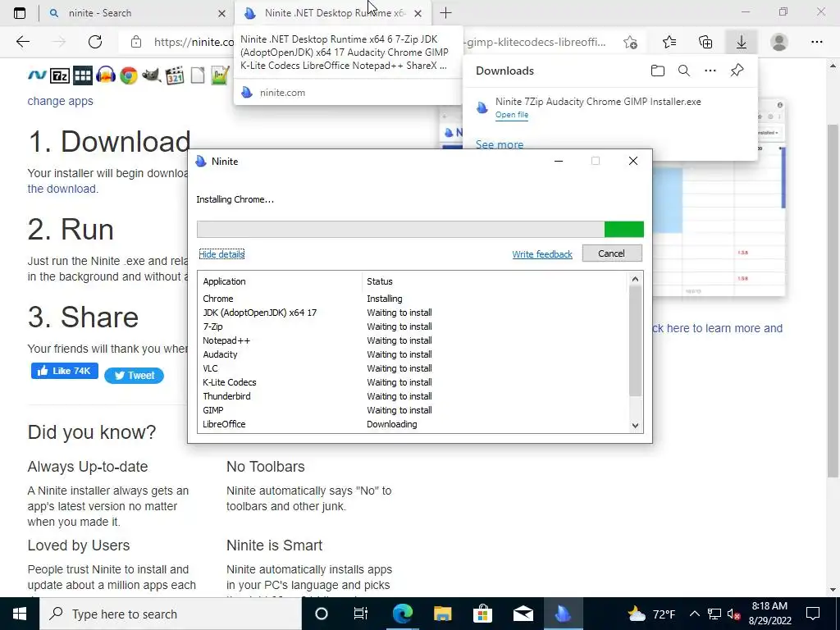Click the ninite.com tab preview entry
This screenshot has width=840, height=630.
point(348,92)
